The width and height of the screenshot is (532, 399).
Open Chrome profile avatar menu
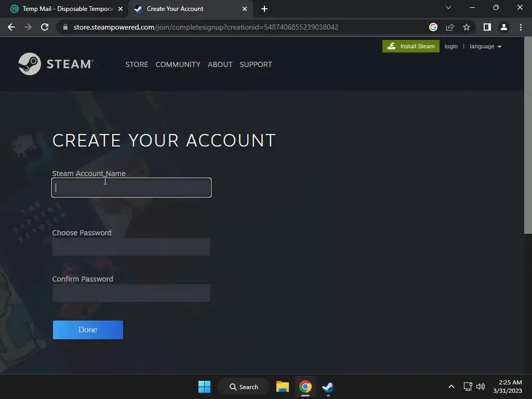[504, 27]
